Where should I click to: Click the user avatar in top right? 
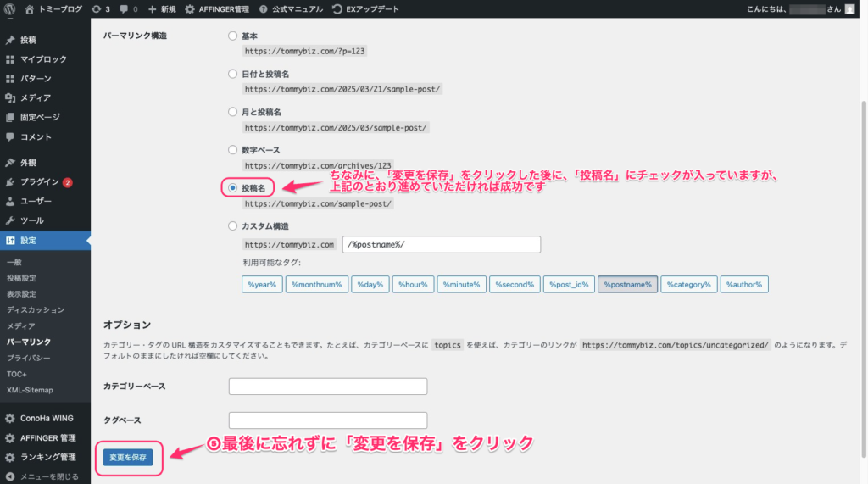pyautogui.click(x=849, y=8)
